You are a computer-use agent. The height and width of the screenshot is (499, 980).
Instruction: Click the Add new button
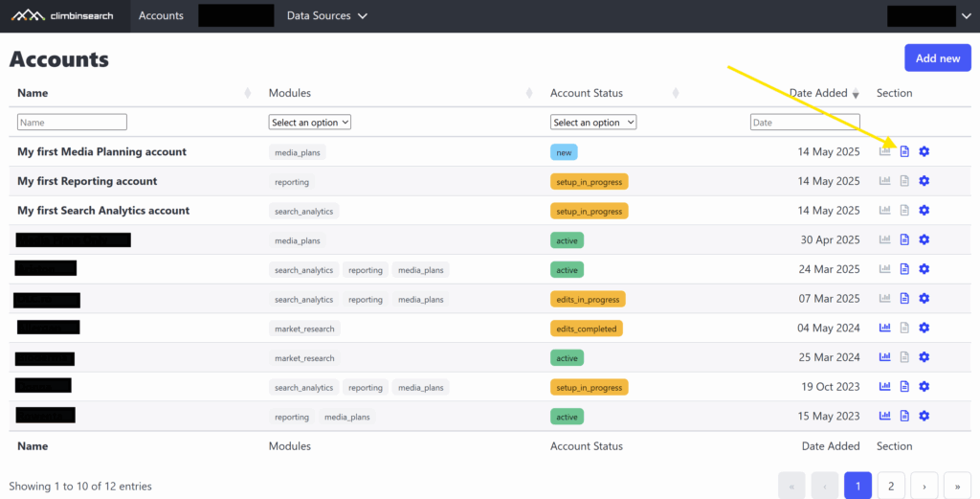point(937,58)
